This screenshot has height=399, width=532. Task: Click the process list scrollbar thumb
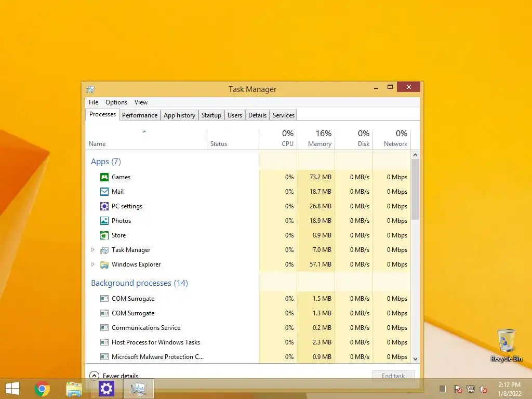click(x=415, y=189)
